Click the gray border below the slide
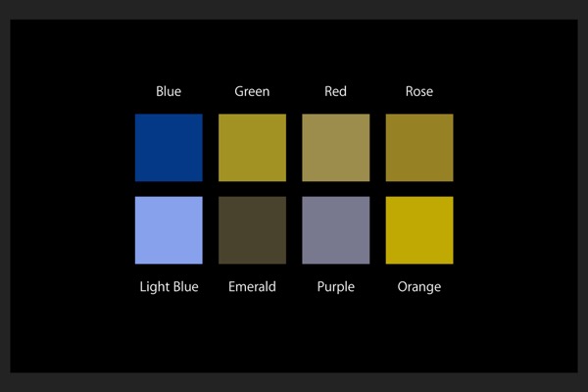The image size is (588, 392). 294,382
